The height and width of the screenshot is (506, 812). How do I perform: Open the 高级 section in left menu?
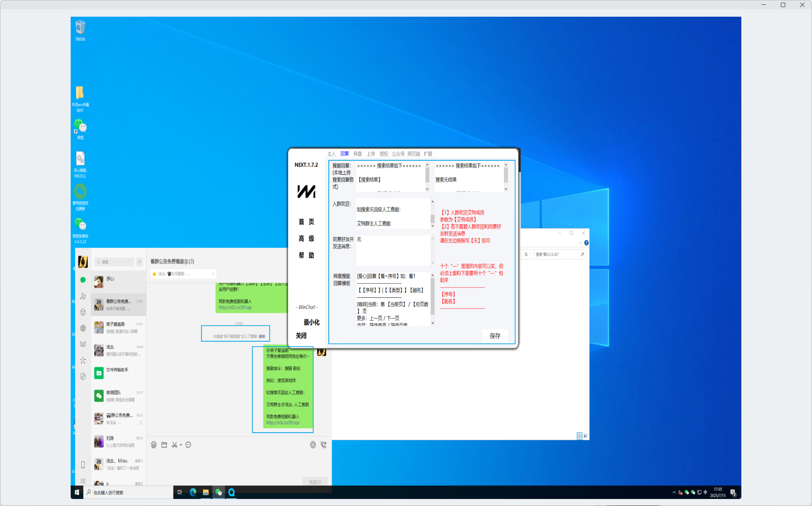tap(306, 239)
